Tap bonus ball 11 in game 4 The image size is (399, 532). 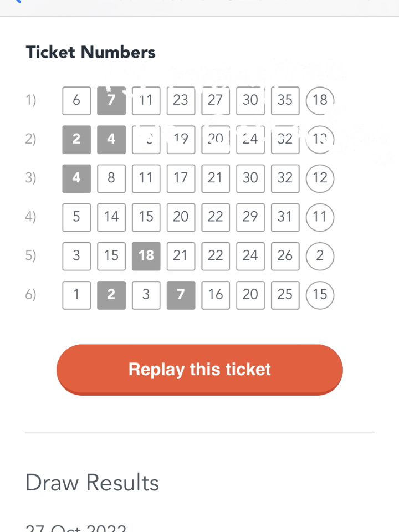click(x=320, y=217)
